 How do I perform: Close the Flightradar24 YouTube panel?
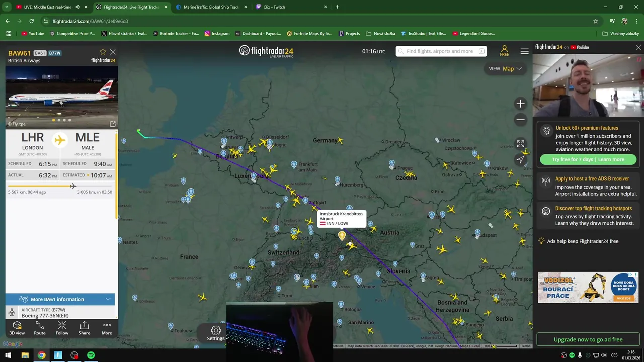pyautogui.click(x=638, y=47)
